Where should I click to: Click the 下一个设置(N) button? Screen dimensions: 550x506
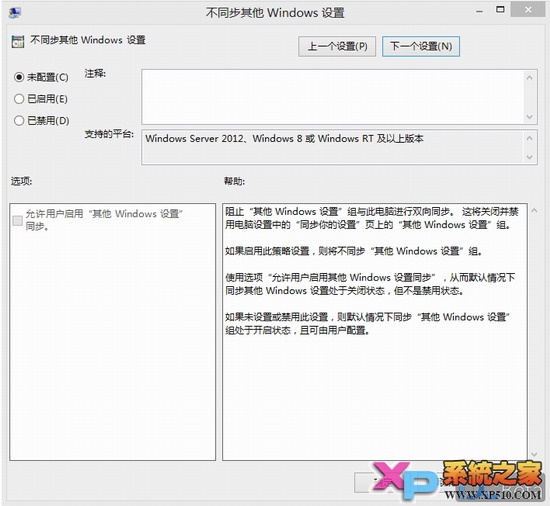pos(421,46)
